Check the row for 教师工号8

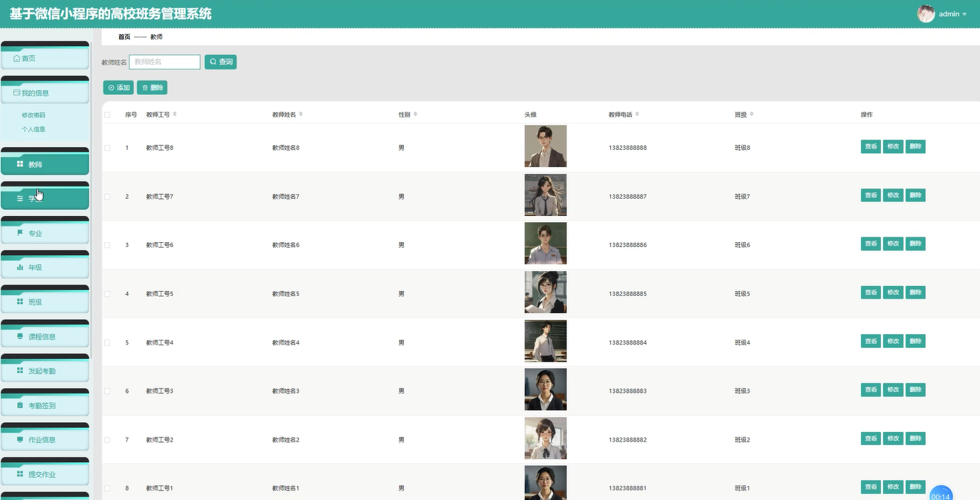(x=107, y=148)
